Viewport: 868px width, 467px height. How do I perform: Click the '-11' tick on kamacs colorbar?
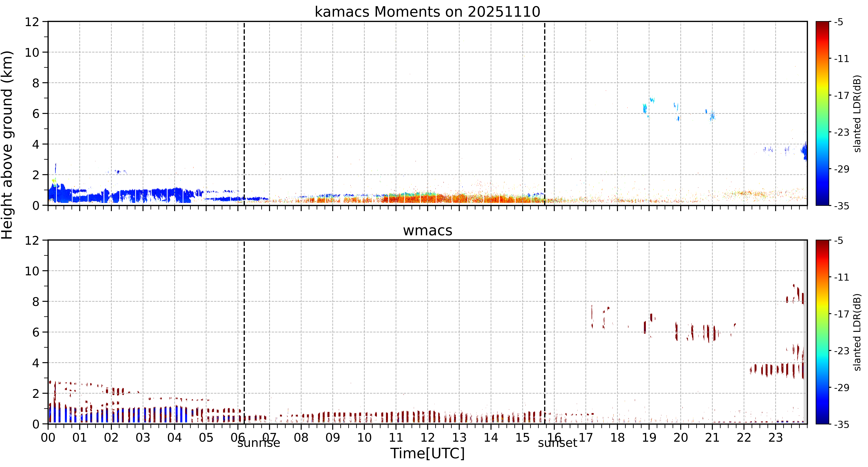(x=842, y=59)
